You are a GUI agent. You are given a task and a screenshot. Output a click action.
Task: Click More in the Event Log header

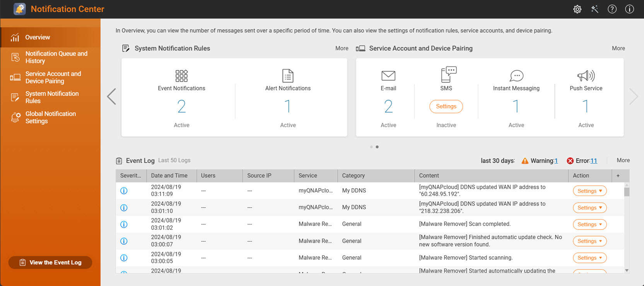(x=623, y=160)
